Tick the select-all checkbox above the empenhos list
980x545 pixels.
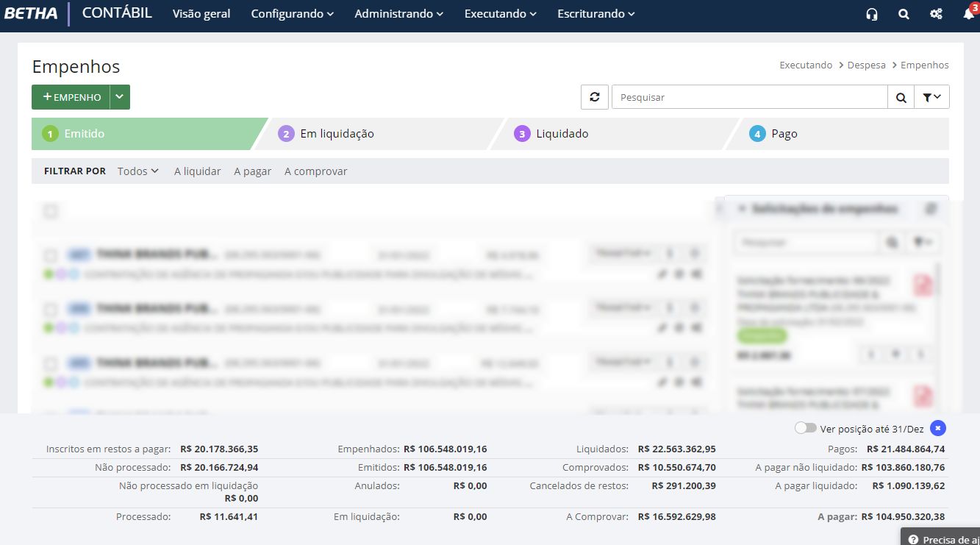click(x=50, y=212)
